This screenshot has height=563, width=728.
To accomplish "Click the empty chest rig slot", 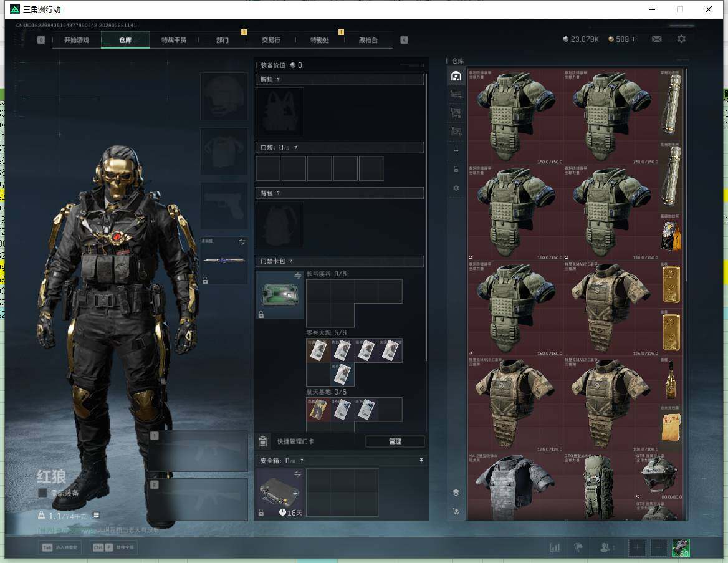I will (x=279, y=112).
